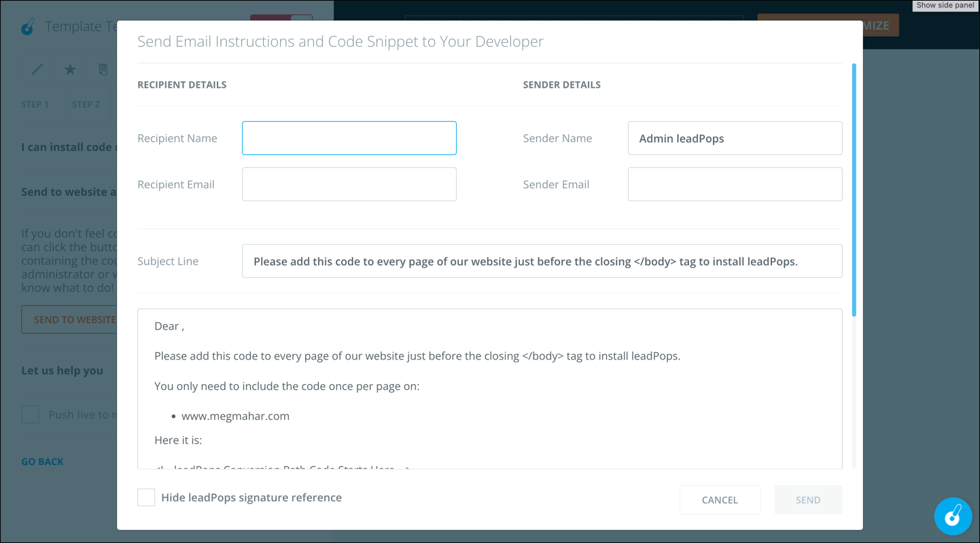Screen dimensions: 980x543
Task: Click the pencil edit icon in background toolbar
Action: 37,69
